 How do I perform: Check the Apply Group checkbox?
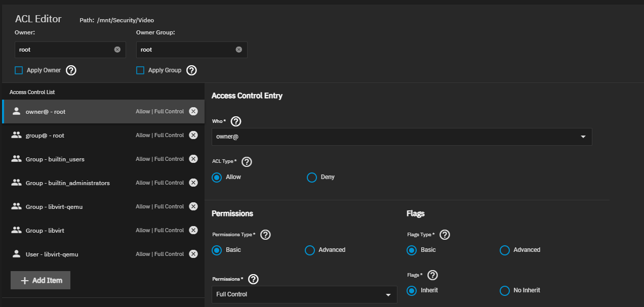coord(140,70)
